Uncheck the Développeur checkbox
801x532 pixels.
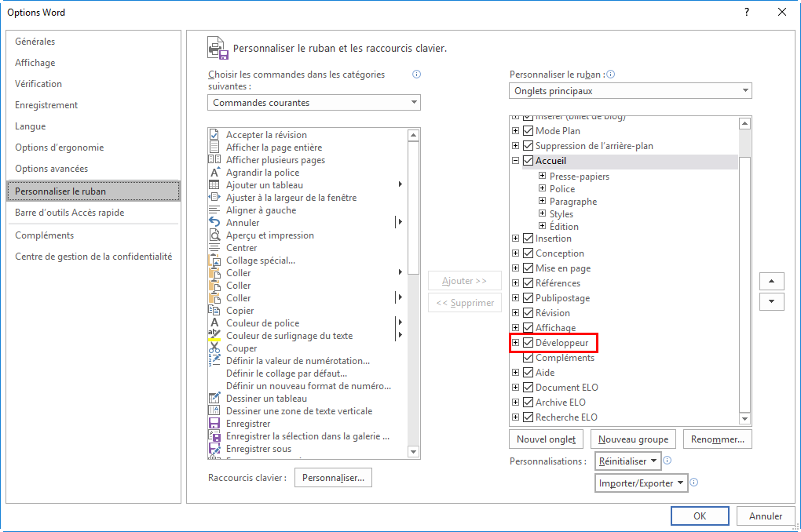coord(528,342)
